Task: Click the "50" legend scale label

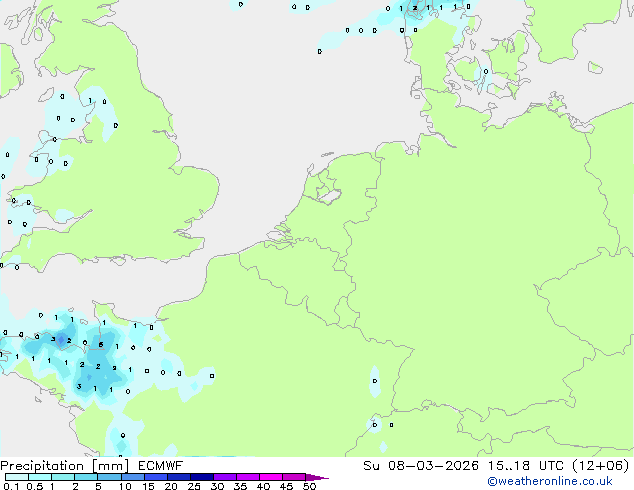Action: [x=309, y=486]
